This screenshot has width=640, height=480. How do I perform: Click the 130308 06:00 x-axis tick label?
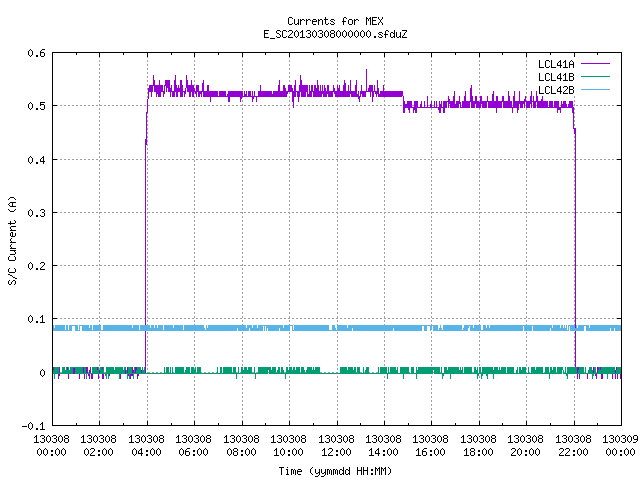[194, 445]
